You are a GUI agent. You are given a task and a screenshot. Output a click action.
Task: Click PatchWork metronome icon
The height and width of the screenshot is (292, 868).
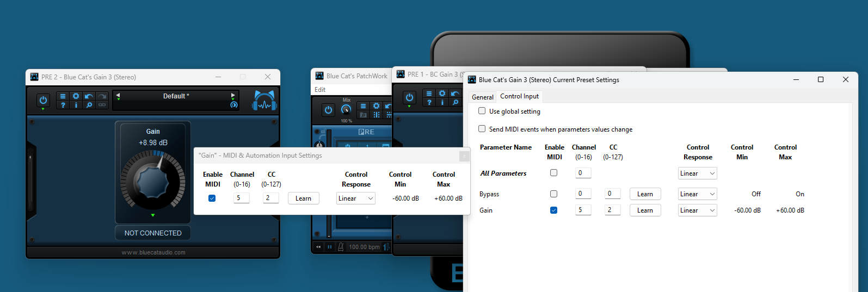341,247
